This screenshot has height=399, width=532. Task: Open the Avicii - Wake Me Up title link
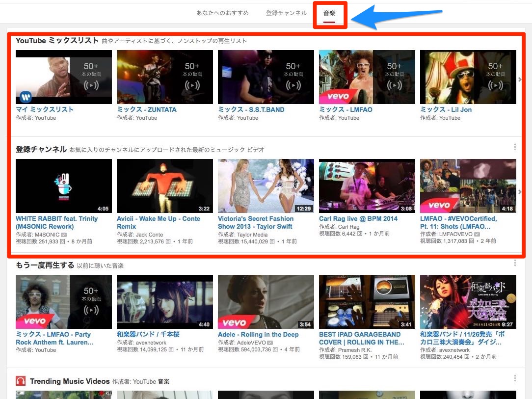pyautogui.click(x=159, y=223)
